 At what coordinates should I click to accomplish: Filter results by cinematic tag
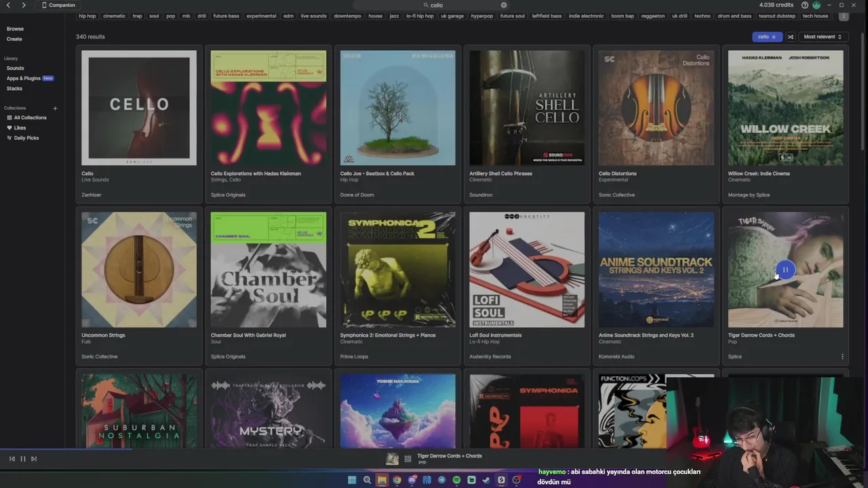click(x=114, y=16)
